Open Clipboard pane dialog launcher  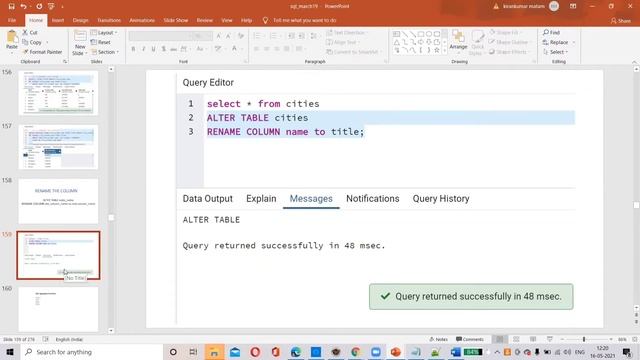click(65, 62)
